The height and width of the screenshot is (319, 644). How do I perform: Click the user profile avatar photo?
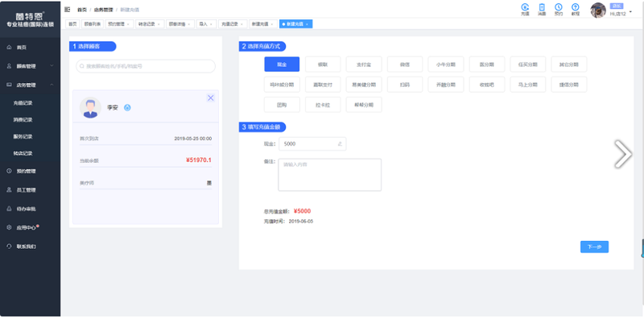(x=598, y=10)
